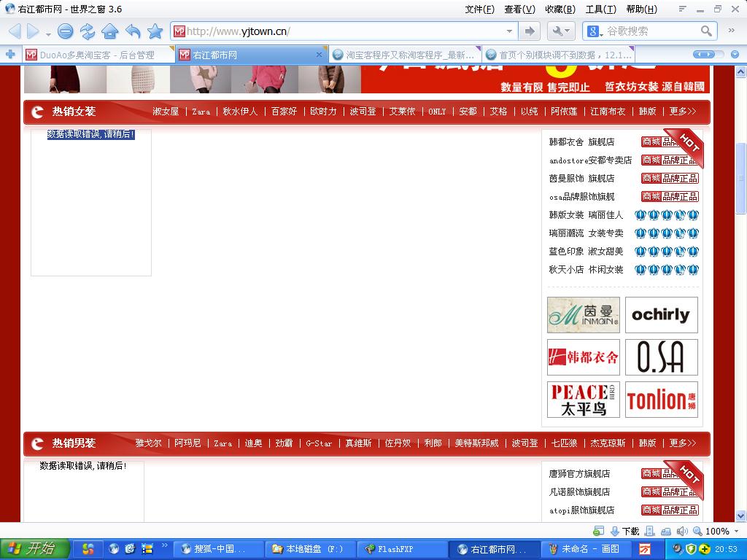747x560 pixels.
Task: Click the Go arrow beside the address bar
Action: [x=530, y=31]
